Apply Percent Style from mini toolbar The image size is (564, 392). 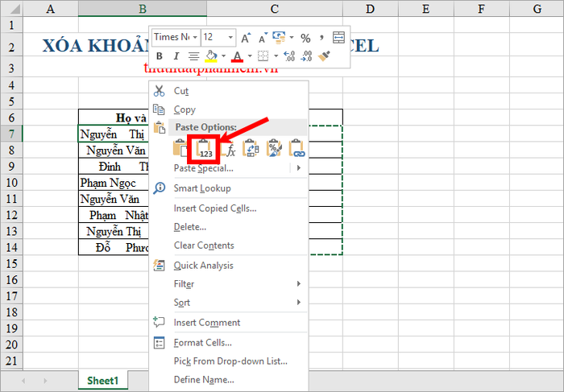(x=305, y=38)
